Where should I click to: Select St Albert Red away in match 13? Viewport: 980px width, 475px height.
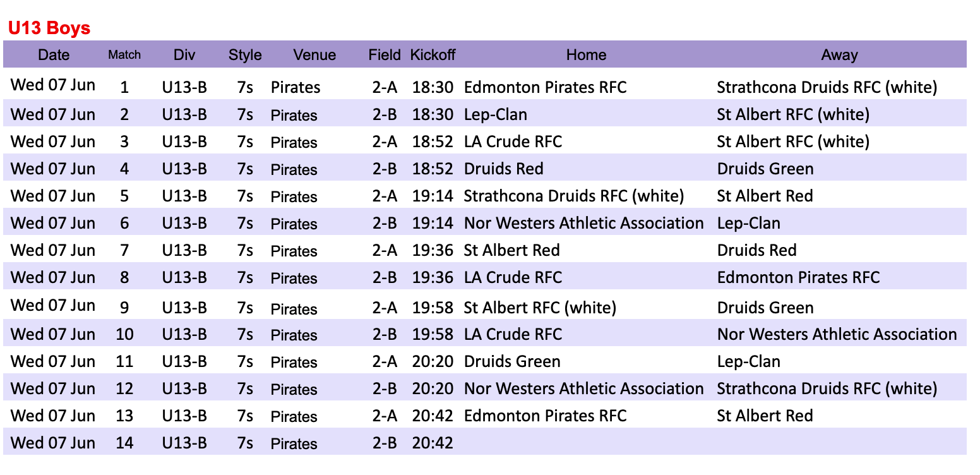click(x=765, y=416)
